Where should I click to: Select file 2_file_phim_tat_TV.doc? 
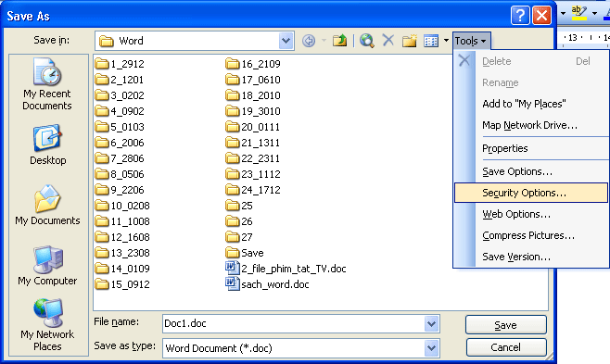click(286, 269)
